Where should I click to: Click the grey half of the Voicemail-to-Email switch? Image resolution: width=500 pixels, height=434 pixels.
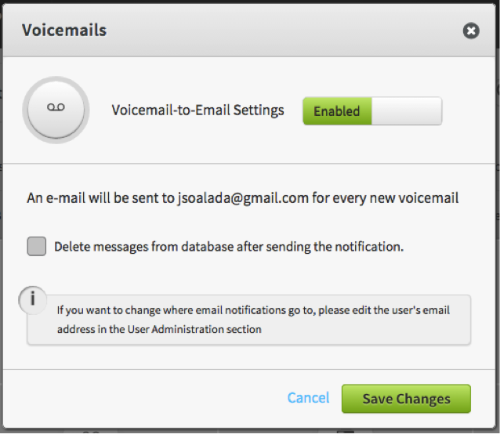[x=407, y=111]
